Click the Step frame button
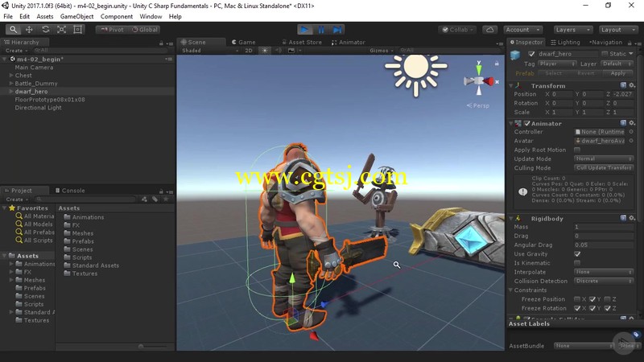 [336, 30]
